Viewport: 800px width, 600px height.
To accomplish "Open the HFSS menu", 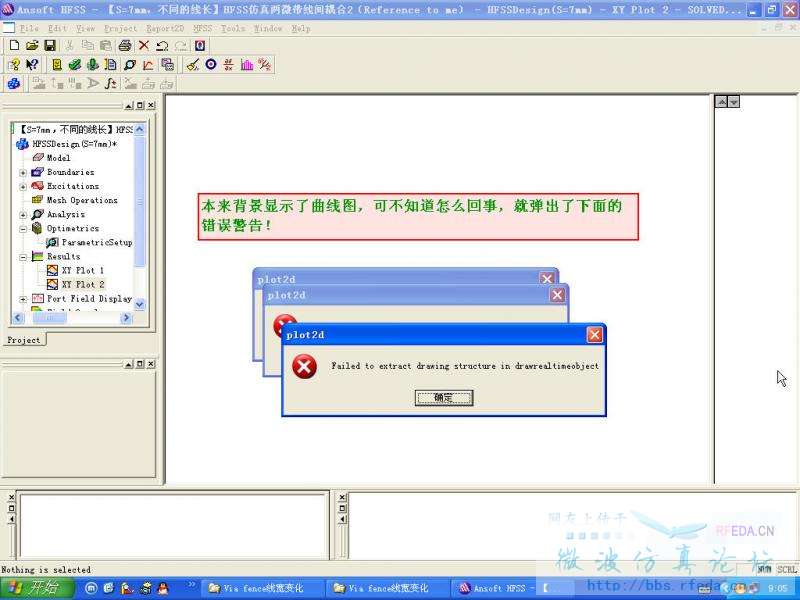I will [x=203, y=29].
